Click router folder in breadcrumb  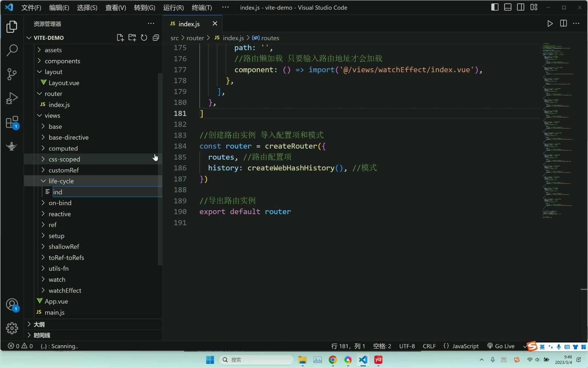195,38
